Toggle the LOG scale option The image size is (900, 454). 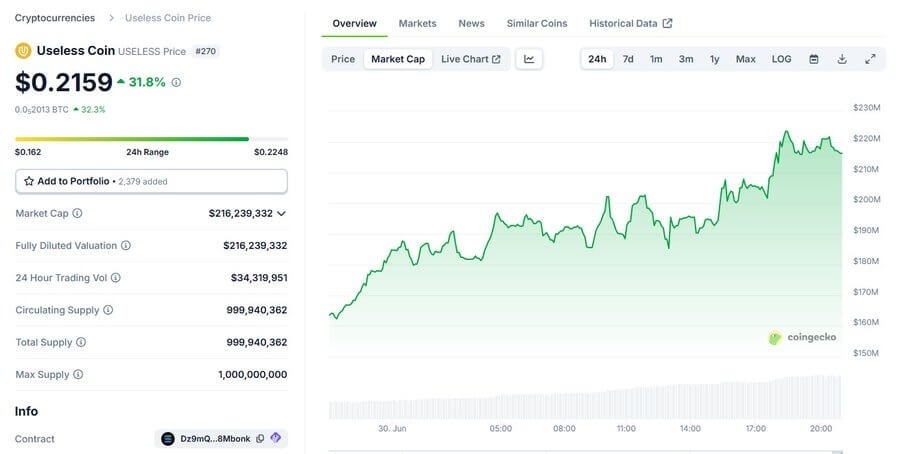click(x=781, y=59)
